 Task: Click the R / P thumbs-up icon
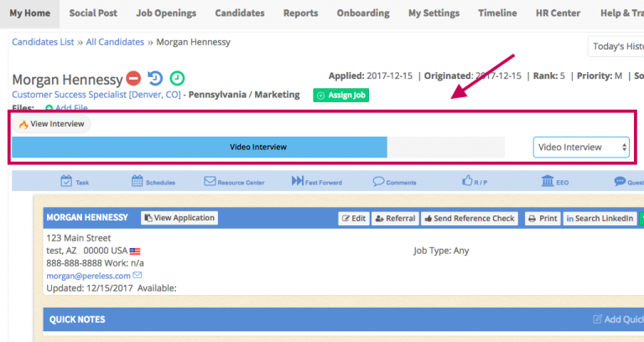click(467, 180)
